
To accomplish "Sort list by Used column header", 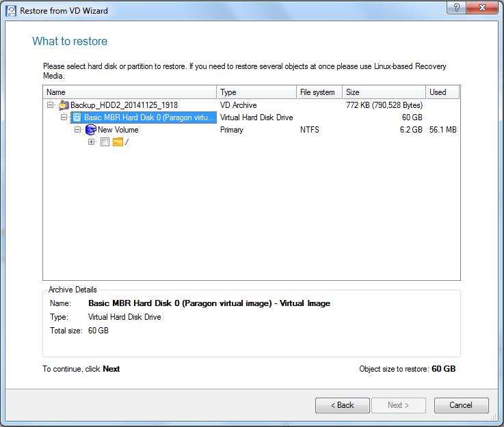I will [442, 92].
